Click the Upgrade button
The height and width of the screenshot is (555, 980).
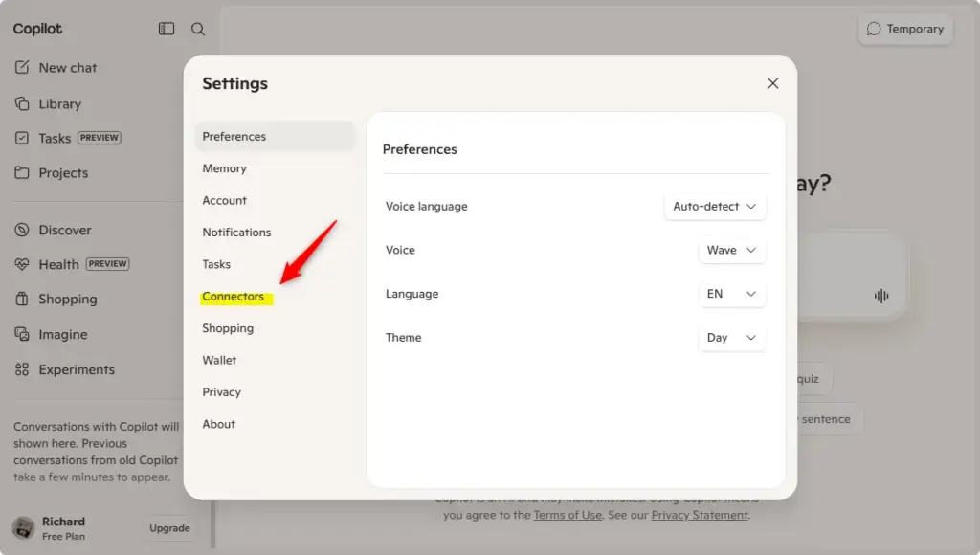click(169, 528)
